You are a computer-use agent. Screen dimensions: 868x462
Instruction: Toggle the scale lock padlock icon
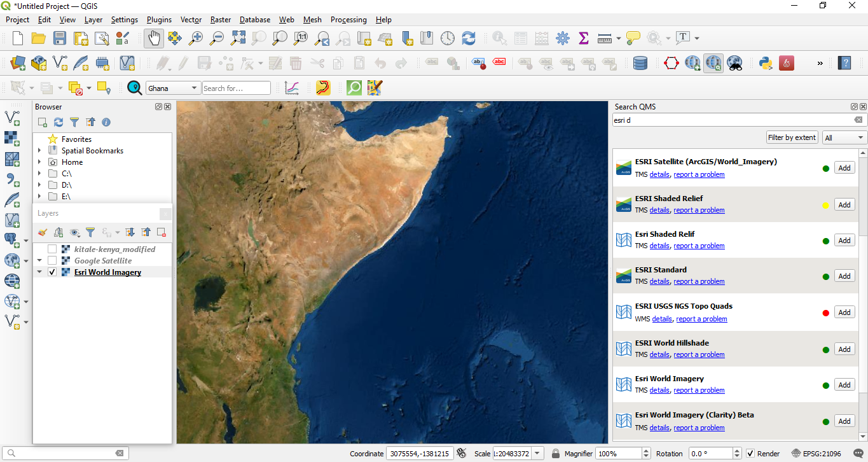556,454
